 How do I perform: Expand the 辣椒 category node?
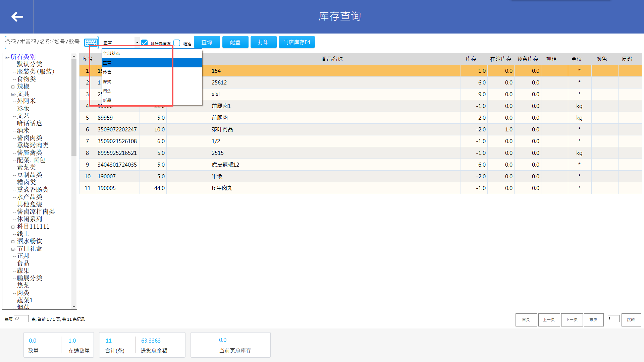pos(13,87)
